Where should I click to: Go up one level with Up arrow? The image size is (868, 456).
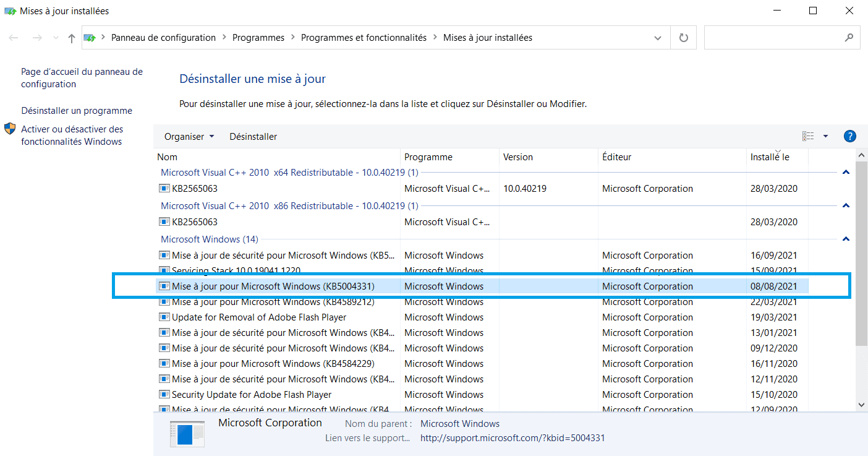[x=72, y=38]
